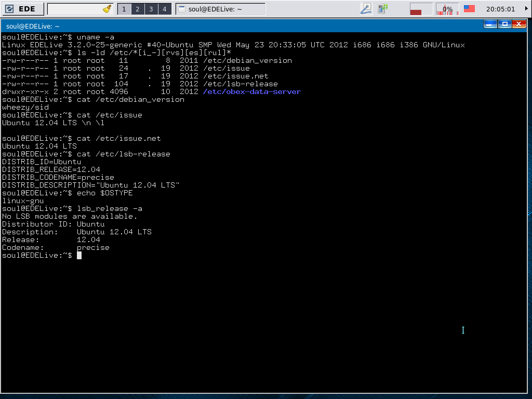Expand the panel hide arrow
The height and width of the screenshot is (399, 532).
[526, 8]
